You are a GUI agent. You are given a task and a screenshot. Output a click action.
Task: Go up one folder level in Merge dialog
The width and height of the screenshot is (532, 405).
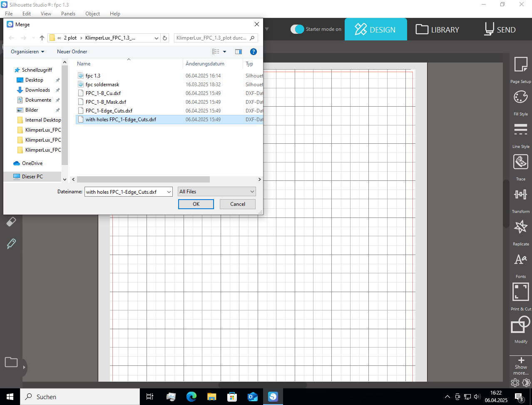click(42, 38)
